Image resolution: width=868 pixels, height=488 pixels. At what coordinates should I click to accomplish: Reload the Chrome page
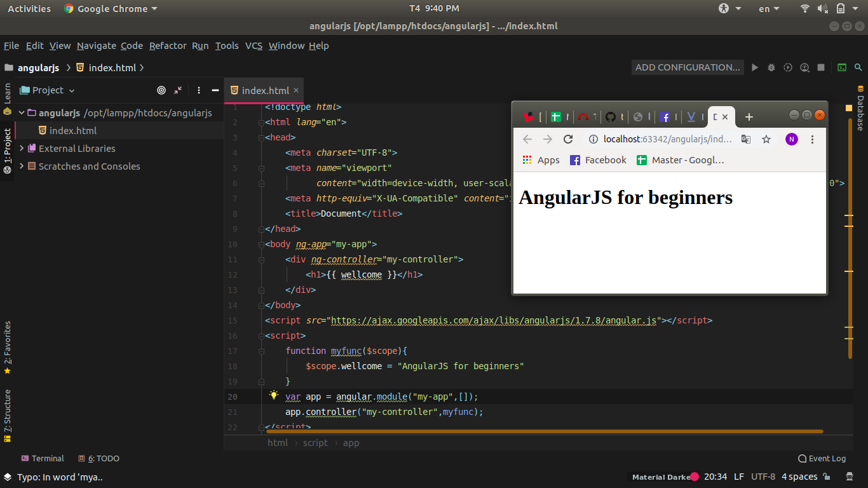(x=568, y=139)
